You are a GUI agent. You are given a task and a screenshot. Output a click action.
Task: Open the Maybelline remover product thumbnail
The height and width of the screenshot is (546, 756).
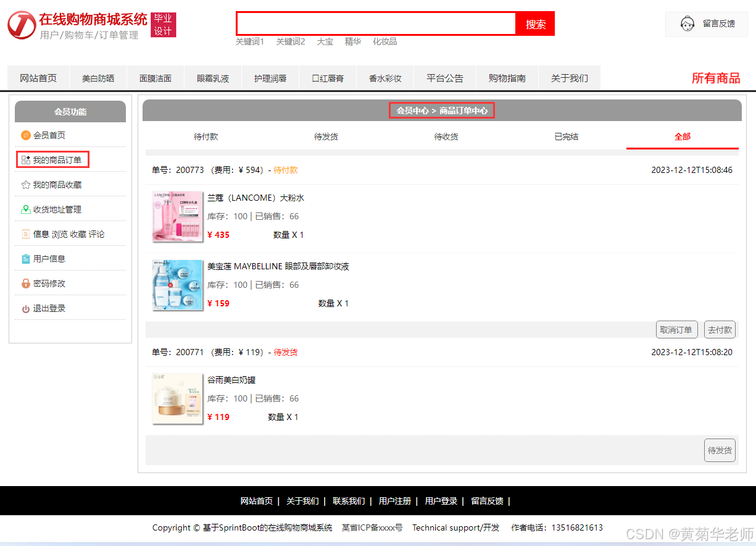[177, 285]
